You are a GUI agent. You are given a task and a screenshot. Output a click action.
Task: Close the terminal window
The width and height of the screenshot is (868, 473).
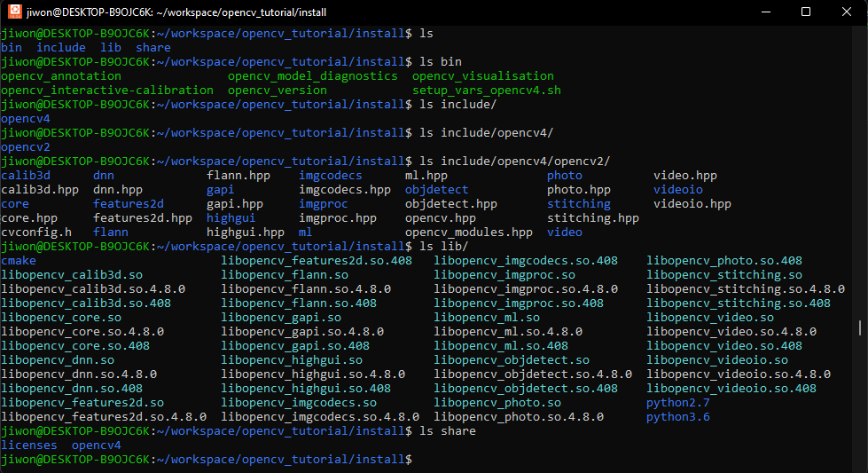click(847, 12)
